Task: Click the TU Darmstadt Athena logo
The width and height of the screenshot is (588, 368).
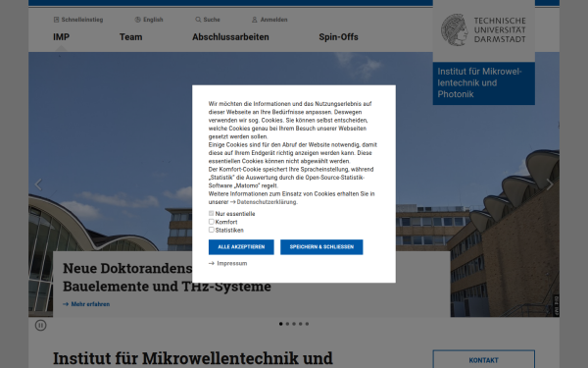Action: click(x=483, y=30)
